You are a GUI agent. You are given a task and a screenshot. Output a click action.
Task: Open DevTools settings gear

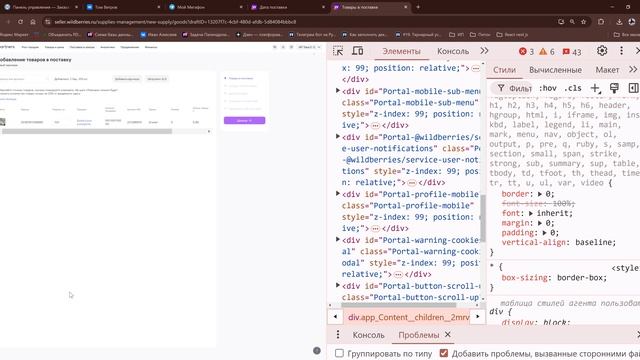point(602,51)
